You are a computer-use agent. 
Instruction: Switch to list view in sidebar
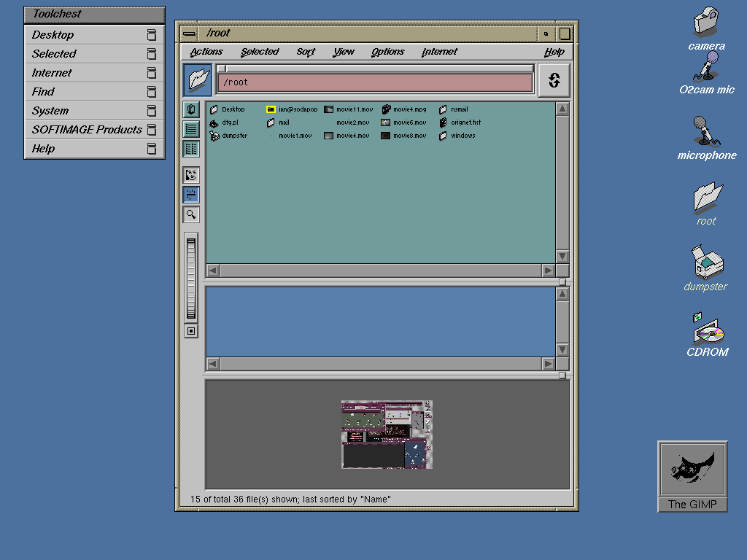click(x=191, y=129)
